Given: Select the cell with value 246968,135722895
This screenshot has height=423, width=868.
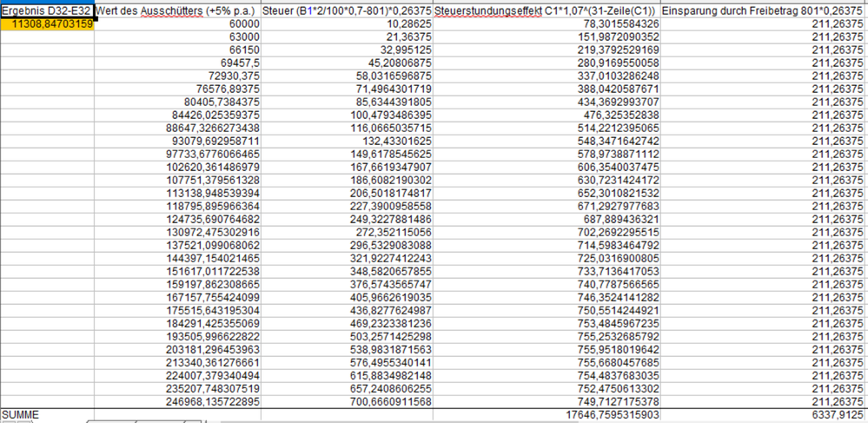Looking at the screenshot, I should point(177,402).
